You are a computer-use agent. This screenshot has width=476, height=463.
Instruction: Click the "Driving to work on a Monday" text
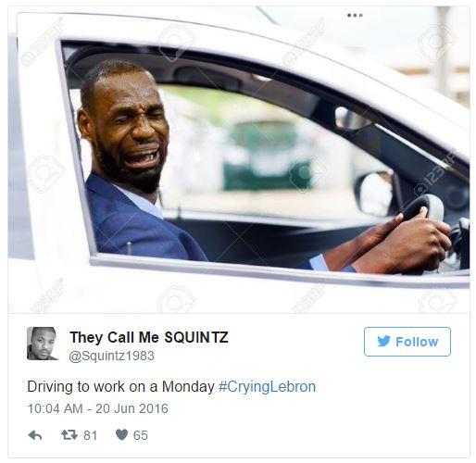pos(120,387)
